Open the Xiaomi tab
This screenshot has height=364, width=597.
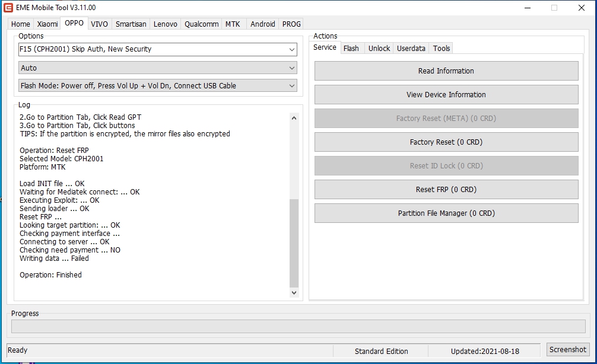[x=47, y=24]
